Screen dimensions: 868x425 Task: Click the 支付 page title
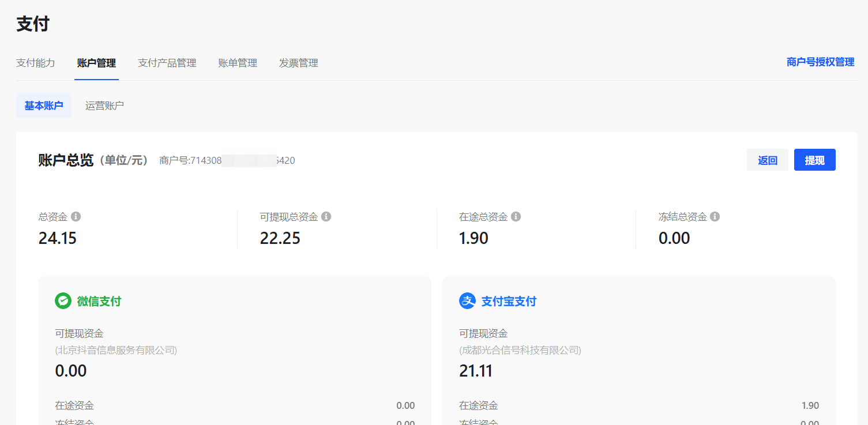click(x=33, y=24)
